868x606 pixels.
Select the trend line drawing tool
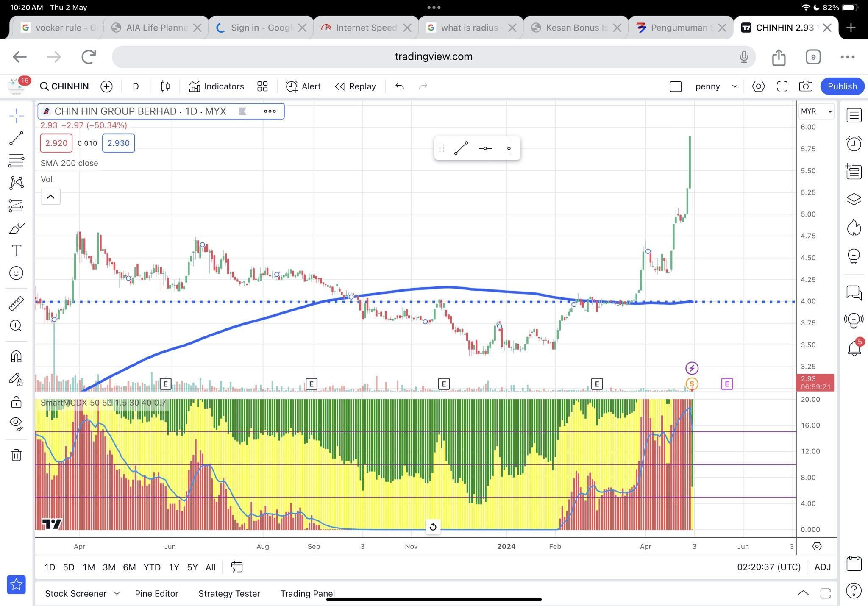(16, 138)
